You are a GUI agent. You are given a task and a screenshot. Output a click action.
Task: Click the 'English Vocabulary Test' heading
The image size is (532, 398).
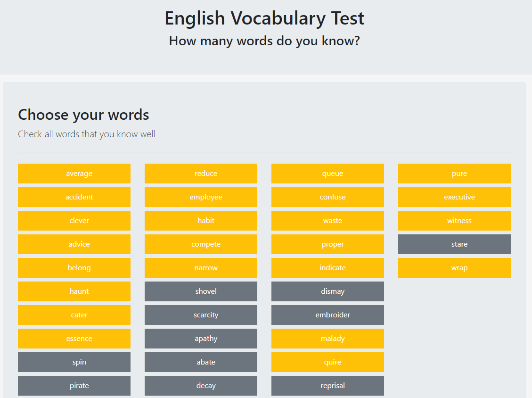click(x=264, y=18)
